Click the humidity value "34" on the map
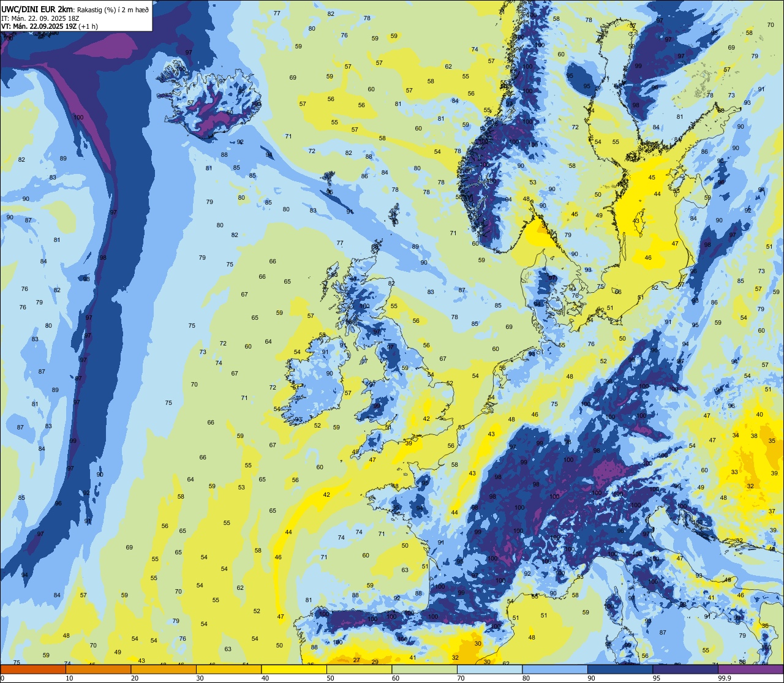This screenshot has width=784, height=683. click(x=736, y=436)
